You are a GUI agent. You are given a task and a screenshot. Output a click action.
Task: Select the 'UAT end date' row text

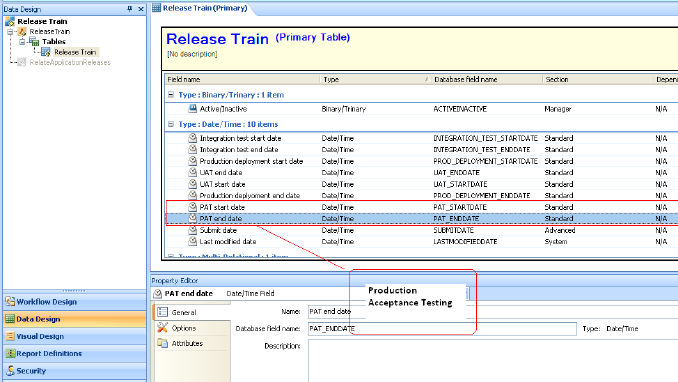(221, 173)
